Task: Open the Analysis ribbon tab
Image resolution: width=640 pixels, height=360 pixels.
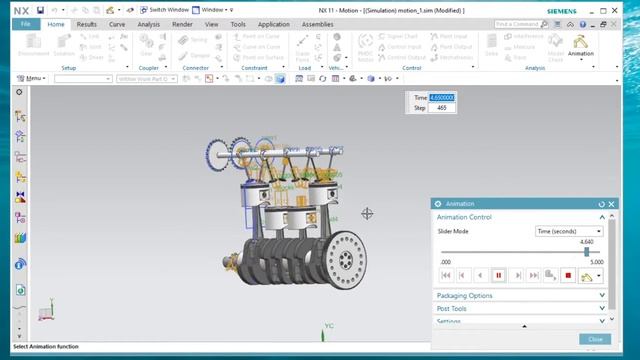Action: coord(149,24)
